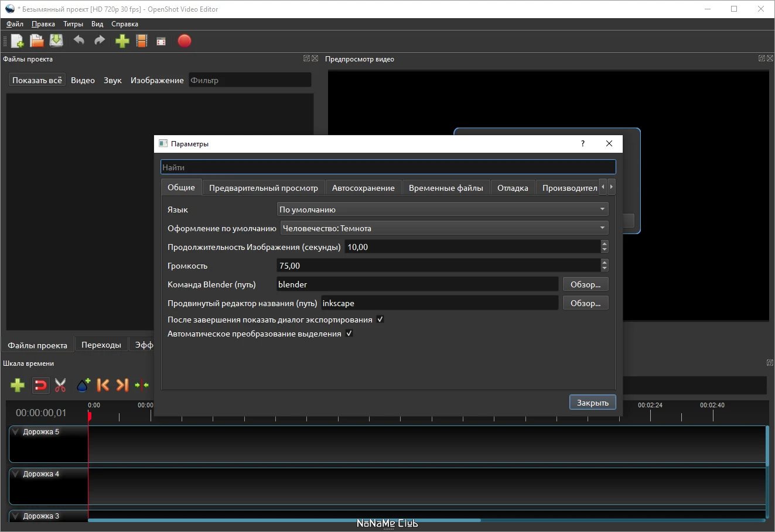The height and width of the screenshot is (532, 775).
Task: Click the red Export Video button
Action: click(185, 41)
